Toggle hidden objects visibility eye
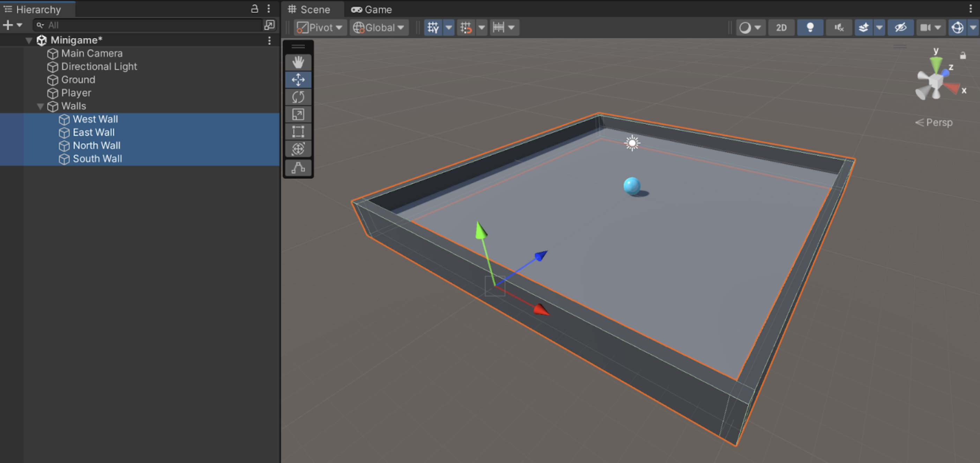Viewport: 980px width, 463px height. 900,28
